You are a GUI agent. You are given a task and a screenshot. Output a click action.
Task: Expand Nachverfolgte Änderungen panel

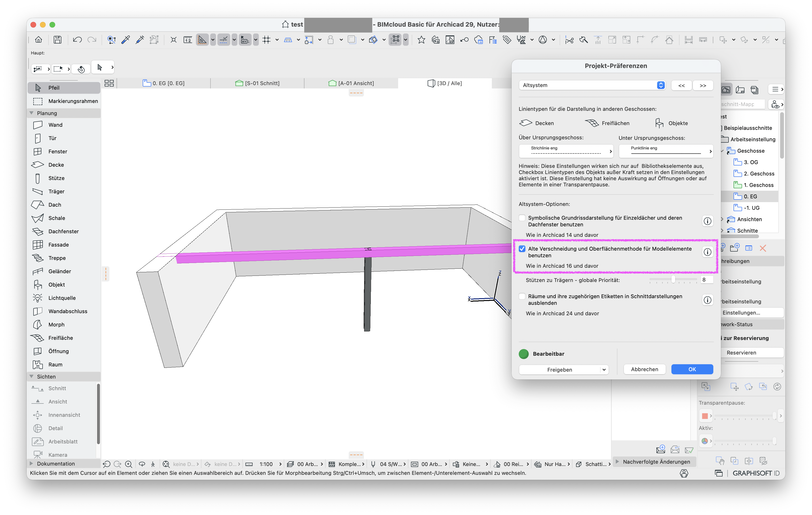(617, 462)
